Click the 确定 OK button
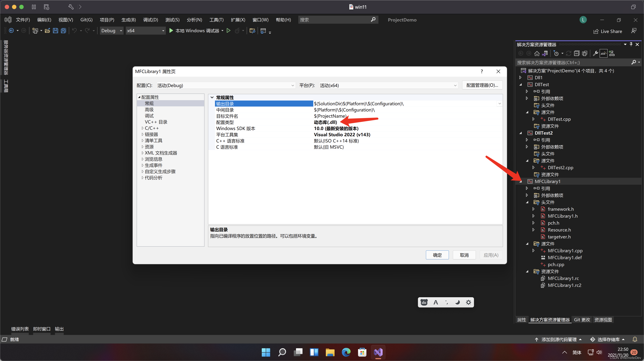Viewport: 644px width, 361px height. [x=437, y=255]
